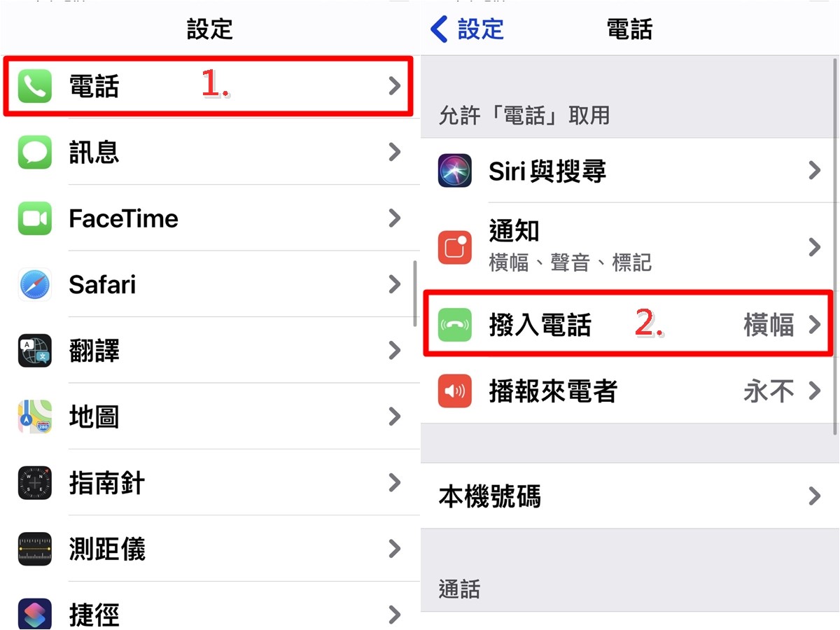The image size is (840, 630).
Task: Open the chevron next to 永不
Action: pos(814,391)
